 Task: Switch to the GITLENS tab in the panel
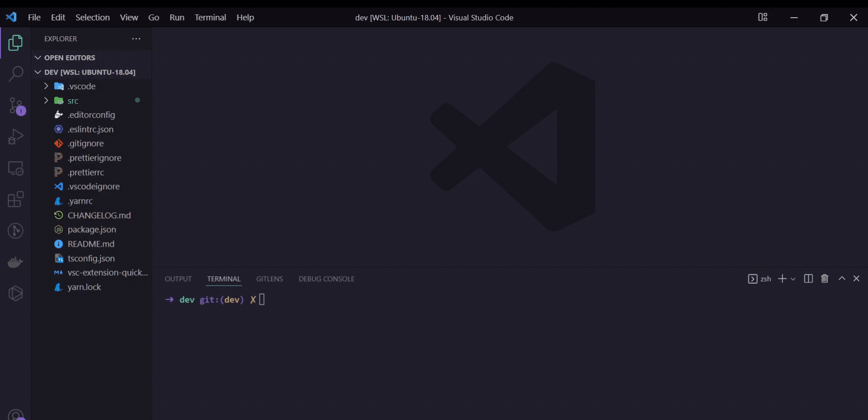pos(269,279)
